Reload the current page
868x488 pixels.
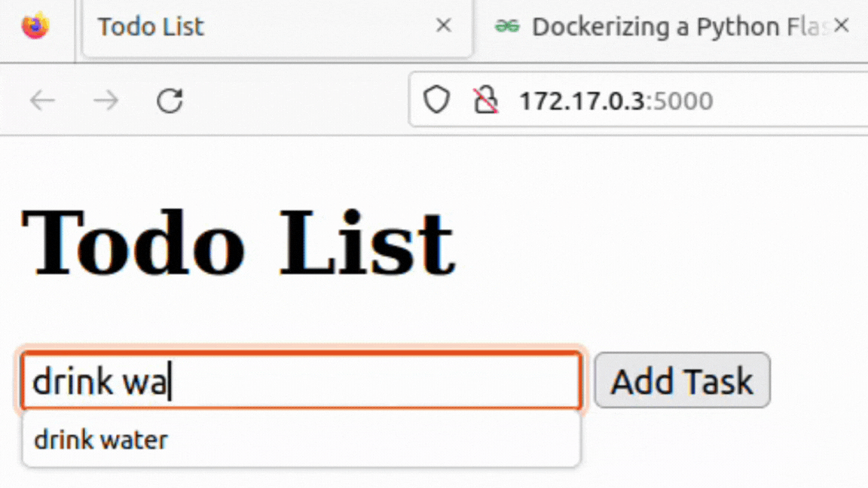coord(170,100)
